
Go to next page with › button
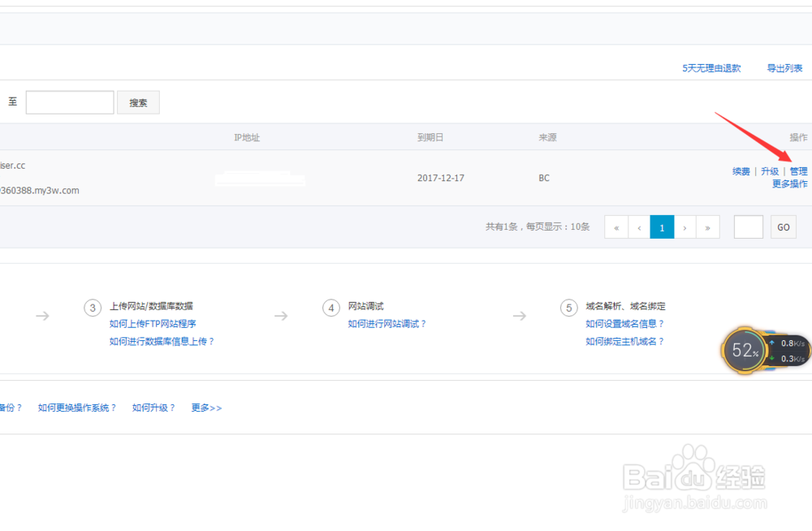pos(685,227)
